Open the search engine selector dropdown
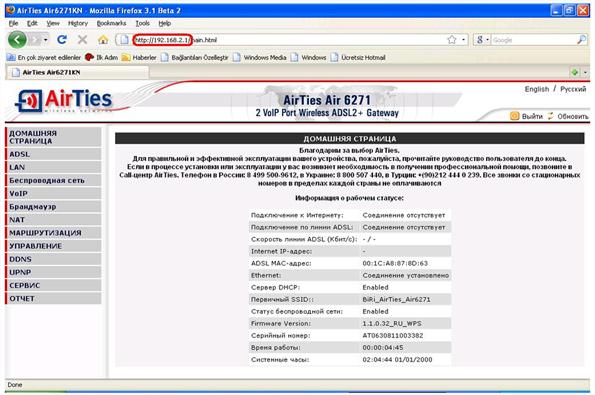 pyautogui.click(x=482, y=39)
